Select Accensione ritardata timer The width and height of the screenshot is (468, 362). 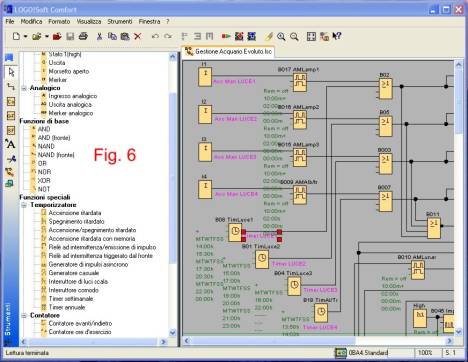click(x=75, y=213)
